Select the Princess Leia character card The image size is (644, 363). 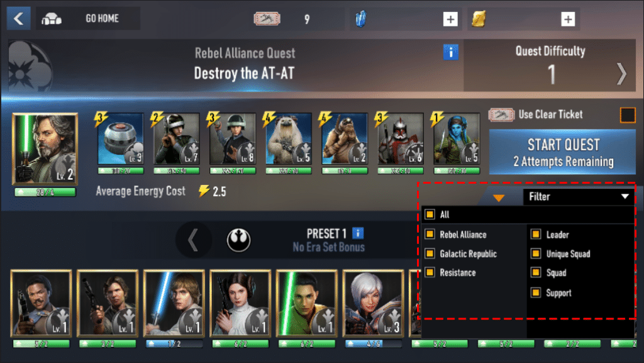[x=240, y=303]
